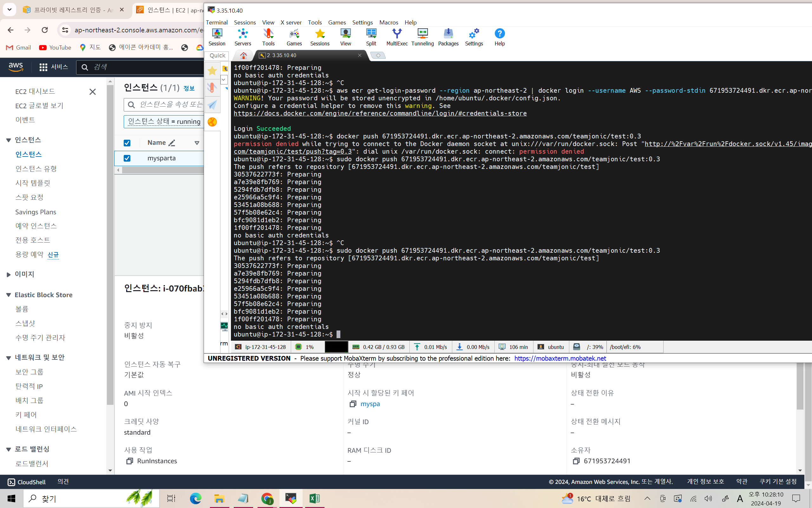The width and height of the screenshot is (812, 508).
Task: Open the Terminal menu
Action: pyautogui.click(x=217, y=23)
